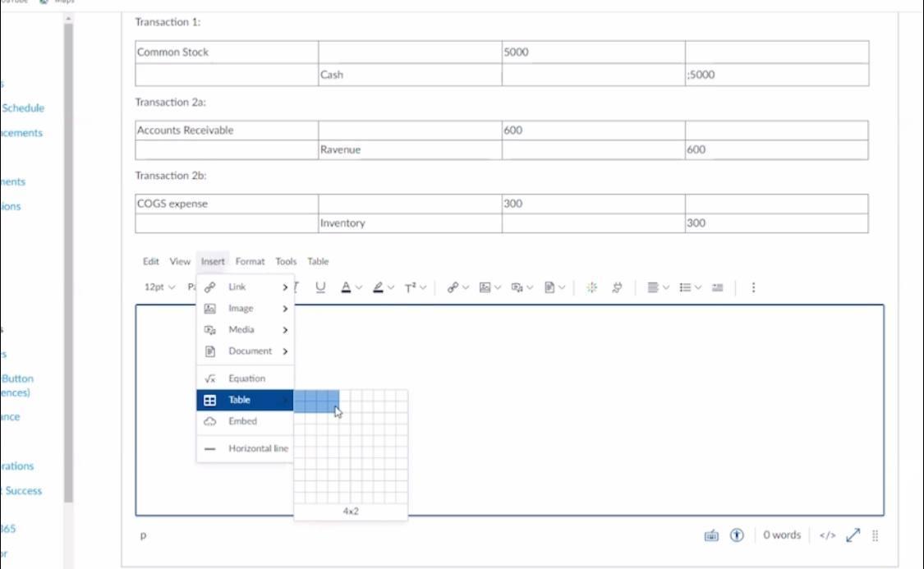The width and height of the screenshot is (924, 569).
Task: Open the View menu
Action: point(180,261)
